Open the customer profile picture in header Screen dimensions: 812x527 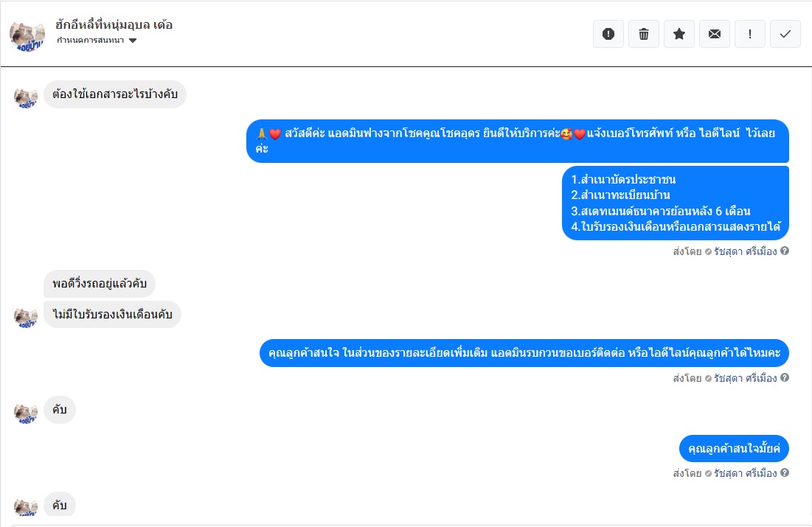coord(27,35)
